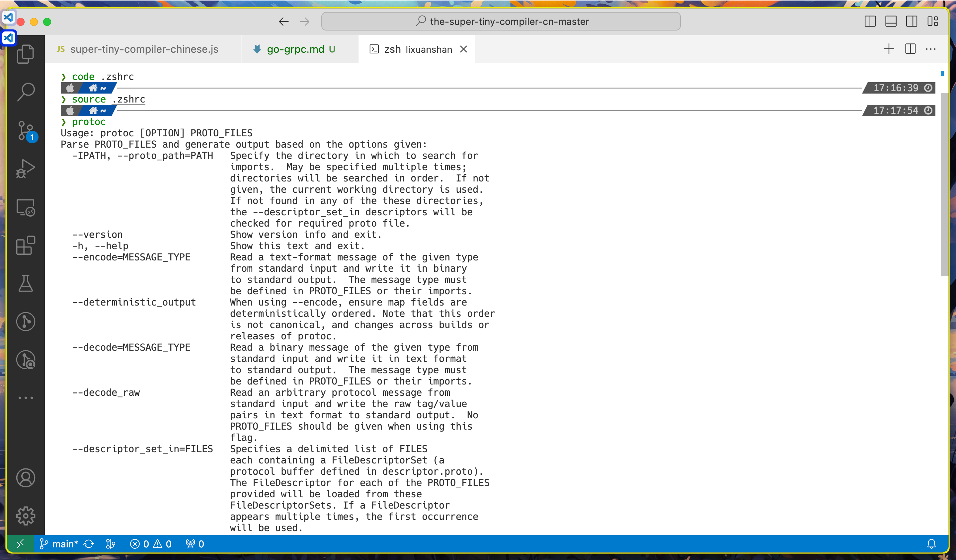Toggle the secondary side bar
This screenshot has height=560, width=956.
911,21
